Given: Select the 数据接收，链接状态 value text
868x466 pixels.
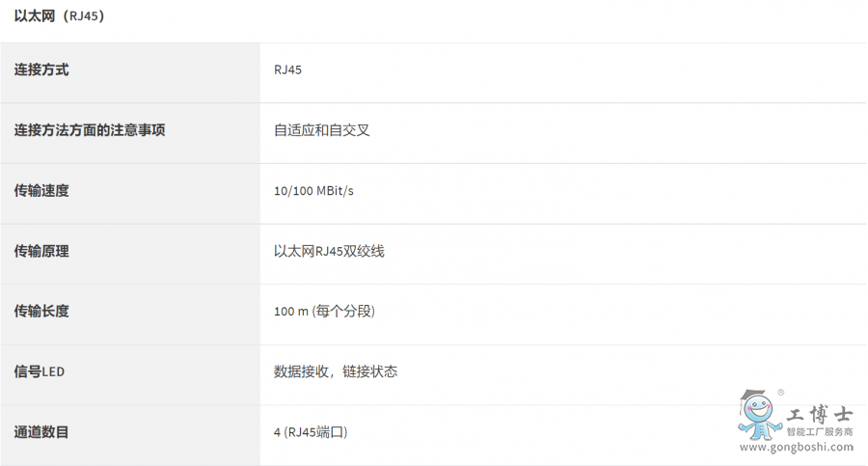Looking at the screenshot, I should tap(336, 371).
